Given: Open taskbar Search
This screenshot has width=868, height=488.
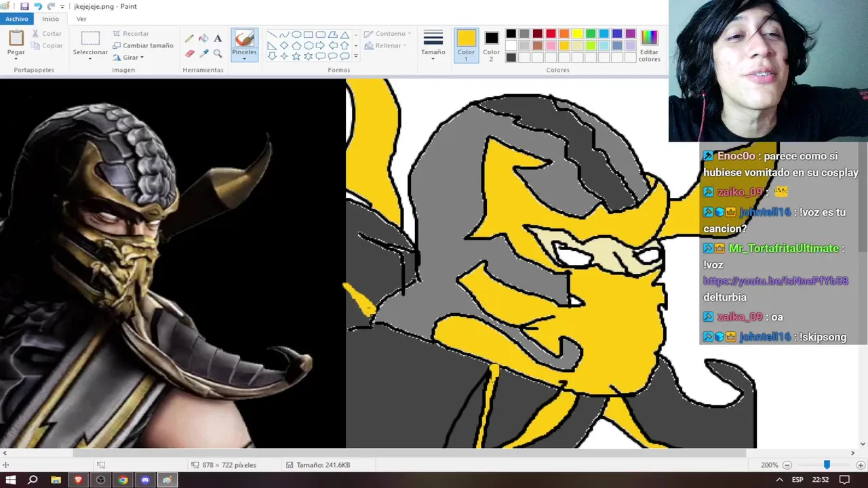Looking at the screenshot, I should pos(33,480).
